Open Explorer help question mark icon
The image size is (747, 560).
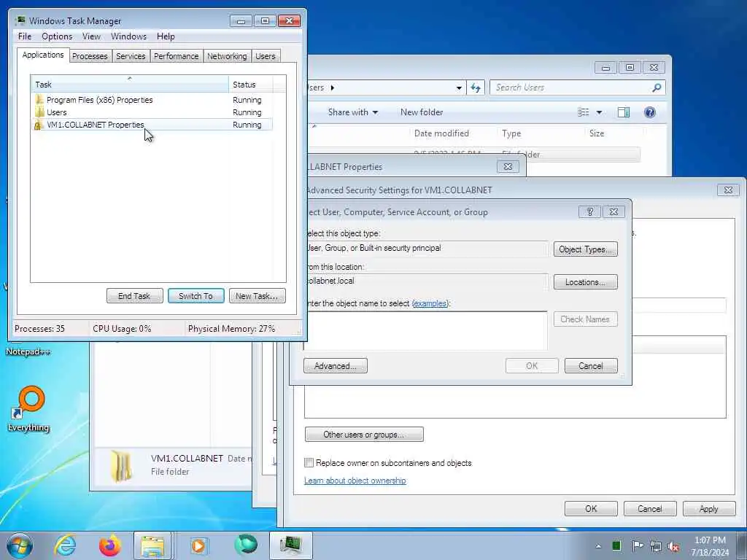pyautogui.click(x=650, y=112)
